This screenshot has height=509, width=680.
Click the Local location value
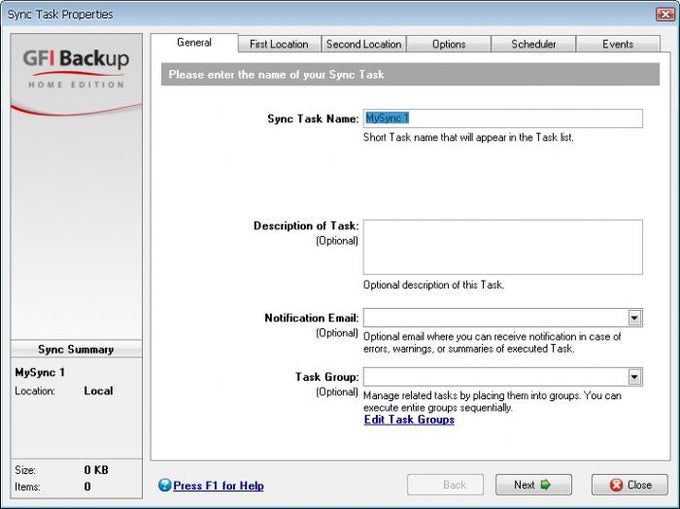pos(98,391)
